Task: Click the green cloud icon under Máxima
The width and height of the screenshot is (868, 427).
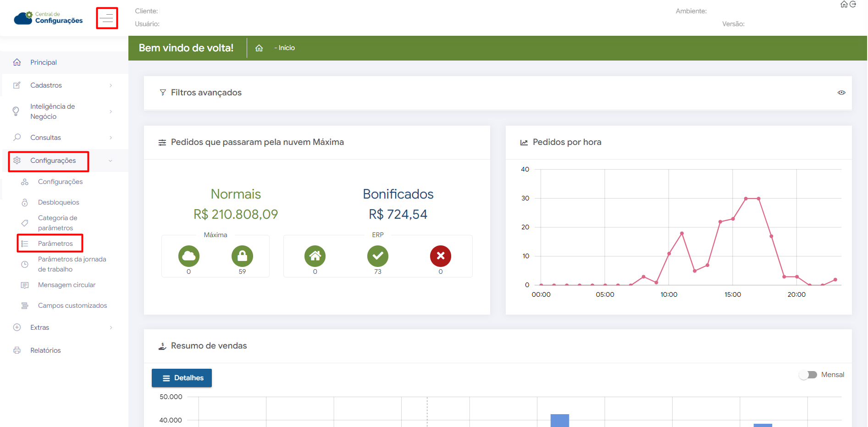Action: click(x=189, y=256)
